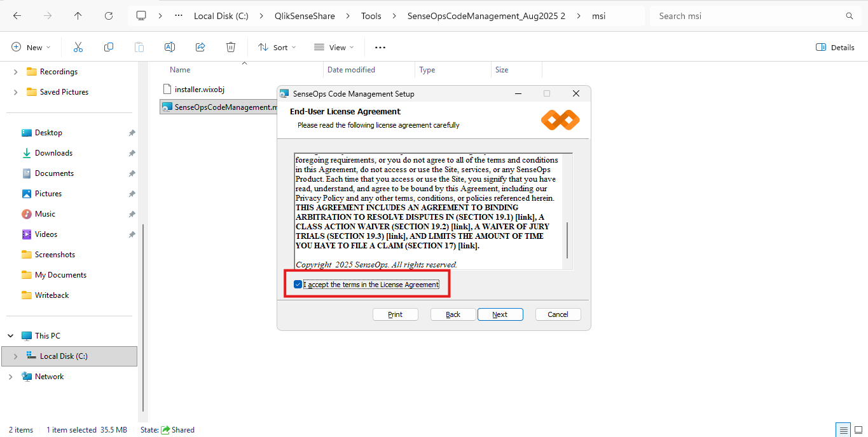This screenshot has width=868, height=437.
Task: Expand the Sort dropdown
Action: 276,47
